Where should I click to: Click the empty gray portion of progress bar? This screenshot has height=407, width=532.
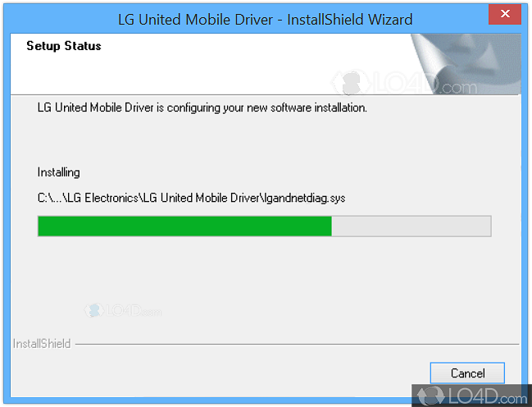tap(412, 226)
